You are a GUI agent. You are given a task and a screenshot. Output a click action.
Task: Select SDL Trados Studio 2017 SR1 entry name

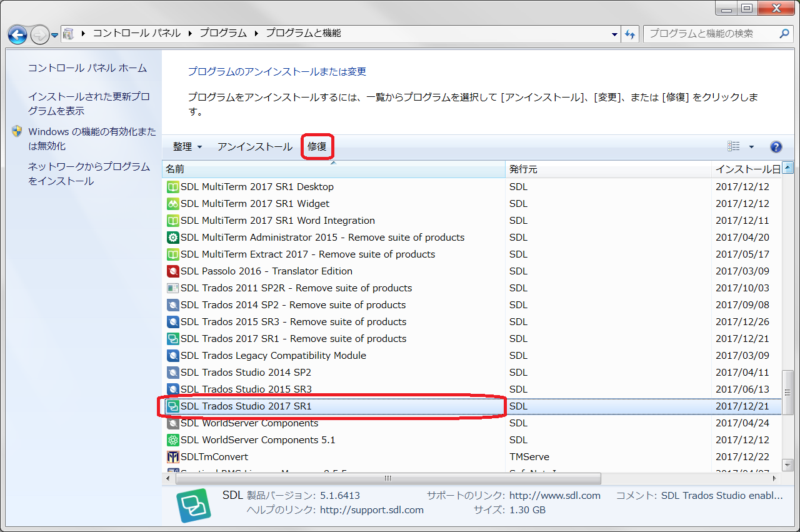pos(246,406)
